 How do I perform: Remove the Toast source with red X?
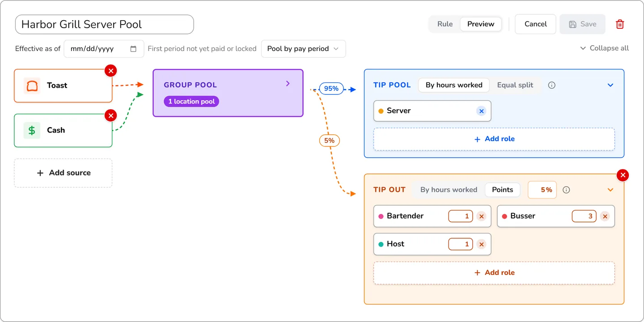(111, 71)
